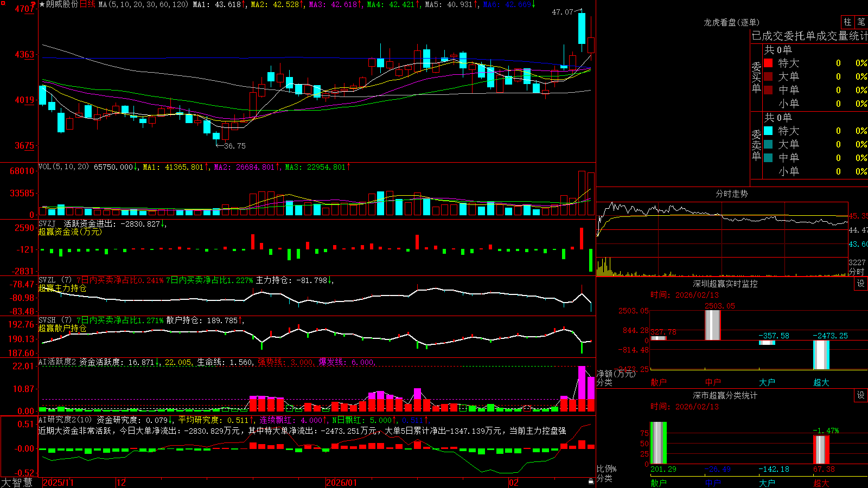
Task: Click the MA(5,10,20,30,60,120) indicator parameters
Action: point(144,4)
